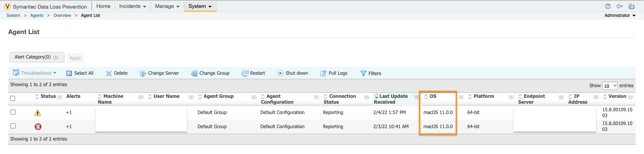Open Machine Name column filter menu icon
The height and width of the screenshot is (154, 644).
[141, 97]
